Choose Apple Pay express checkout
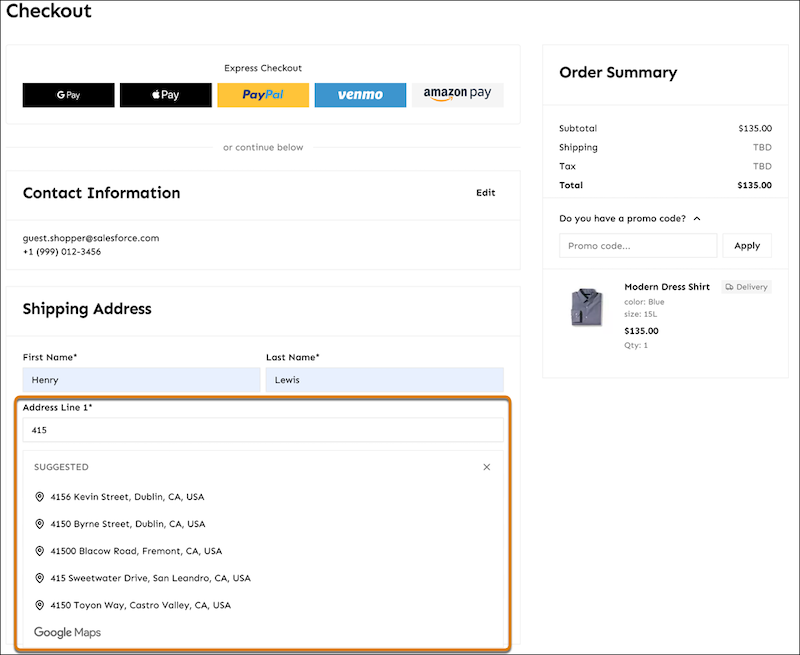Image resolution: width=800 pixels, height=655 pixels. 166,95
